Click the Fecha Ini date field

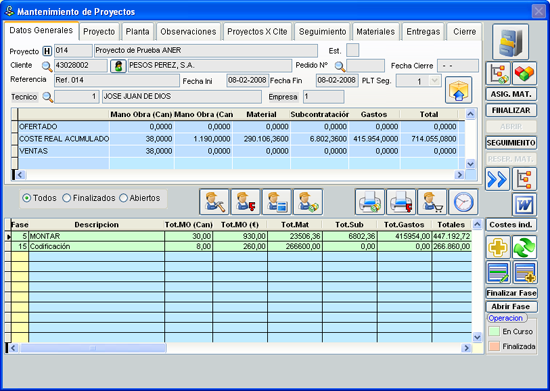pyautogui.click(x=248, y=80)
